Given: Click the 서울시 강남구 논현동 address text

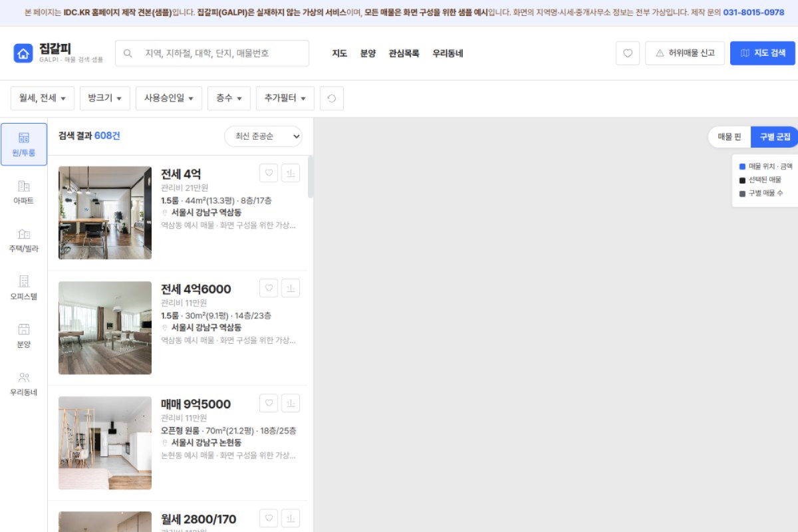Looking at the screenshot, I should click(x=206, y=443).
